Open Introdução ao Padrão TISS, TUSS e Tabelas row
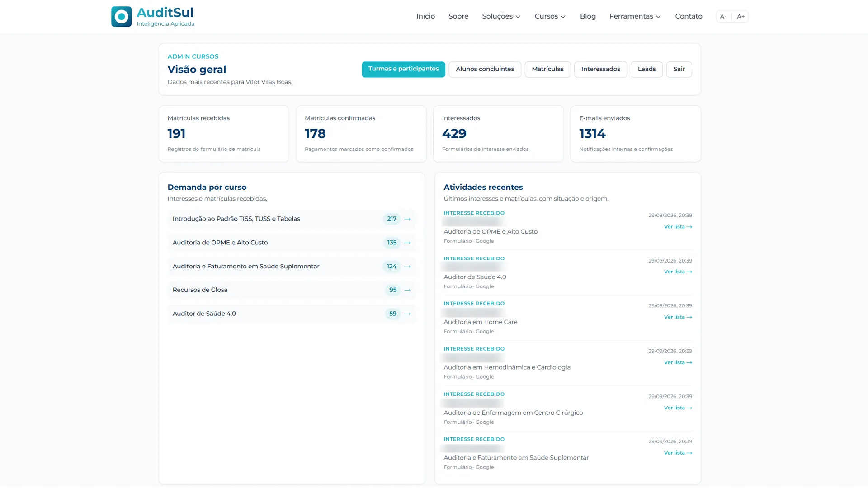This screenshot has height=488, width=868. pos(292,219)
